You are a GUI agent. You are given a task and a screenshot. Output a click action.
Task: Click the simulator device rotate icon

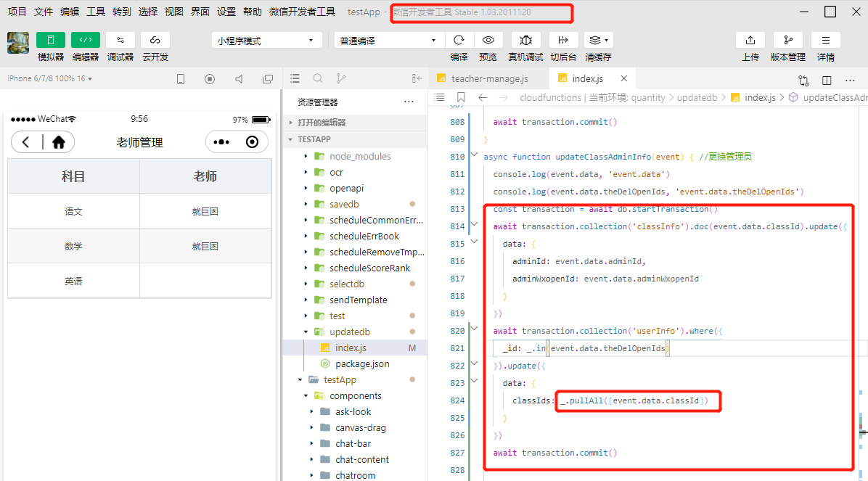pyautogui.click(x=181, y=79)
